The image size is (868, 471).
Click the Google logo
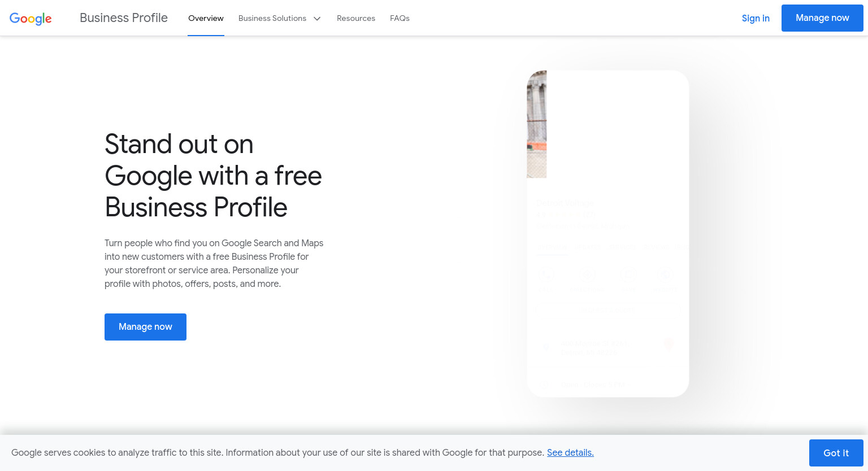click(31, 18)
